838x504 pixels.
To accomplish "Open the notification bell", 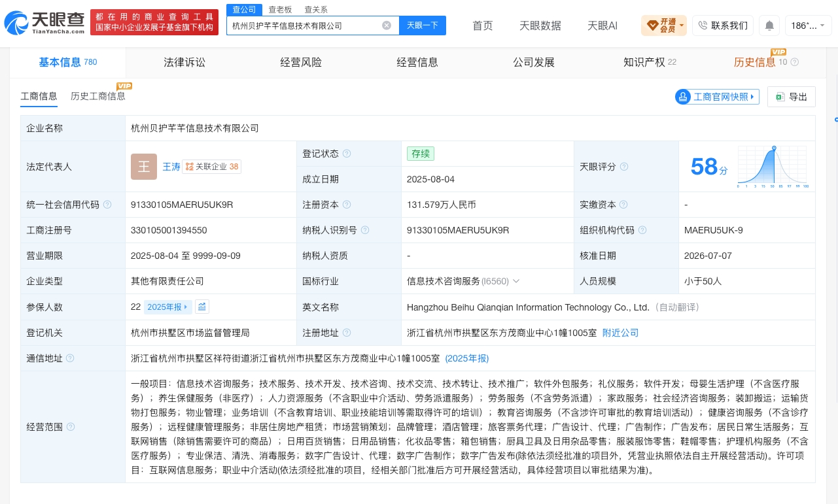I will 769,25.
